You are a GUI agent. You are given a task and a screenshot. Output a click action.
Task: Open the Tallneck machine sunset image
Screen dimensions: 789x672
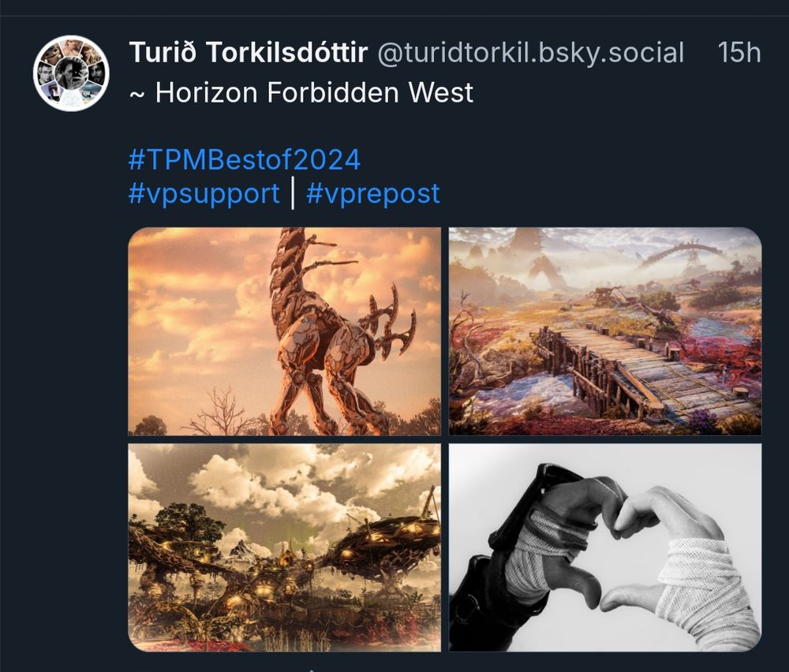pos(285,331)
